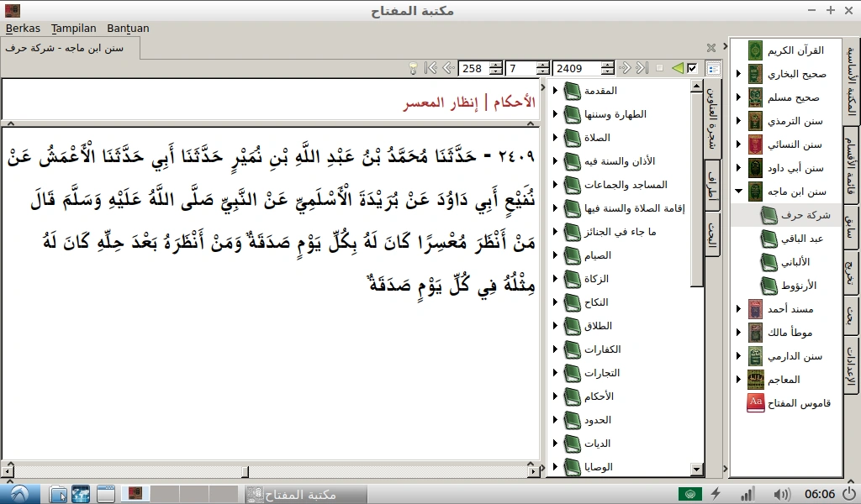This screenshot has height=504, width=861.
Task: Navigate to the last record with the toolbar icon
Action: point(642,68)
